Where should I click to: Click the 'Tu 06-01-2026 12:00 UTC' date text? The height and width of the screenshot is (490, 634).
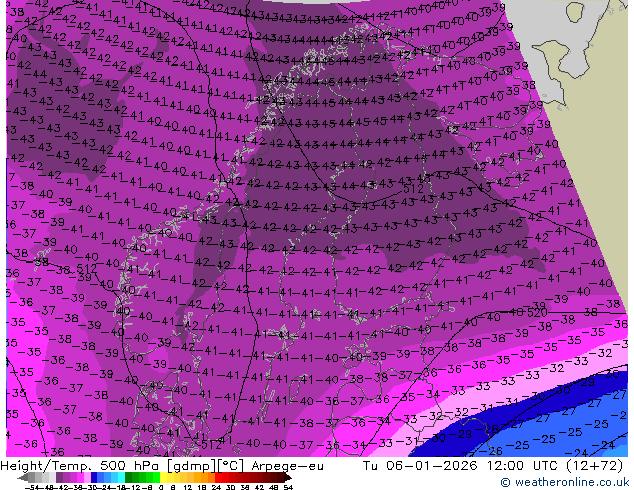click(459, 466)
